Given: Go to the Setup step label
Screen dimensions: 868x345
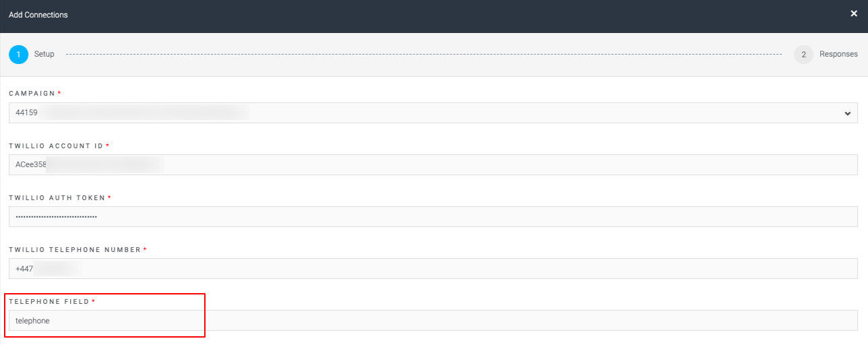Looking at the screenshot, I should pos(44,54).
